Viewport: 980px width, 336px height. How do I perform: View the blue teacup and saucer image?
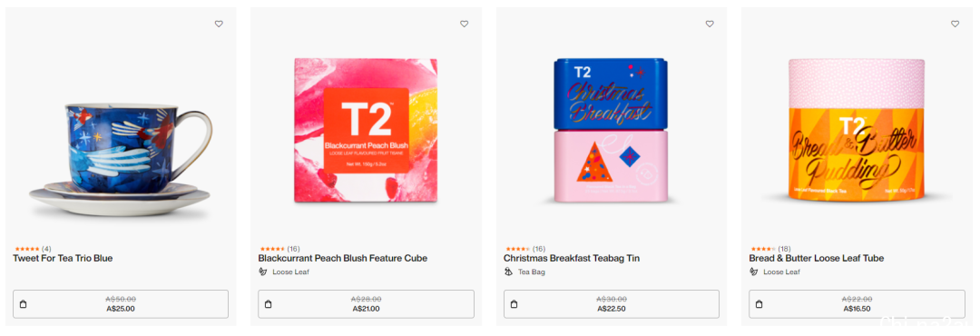pos(120,160)
